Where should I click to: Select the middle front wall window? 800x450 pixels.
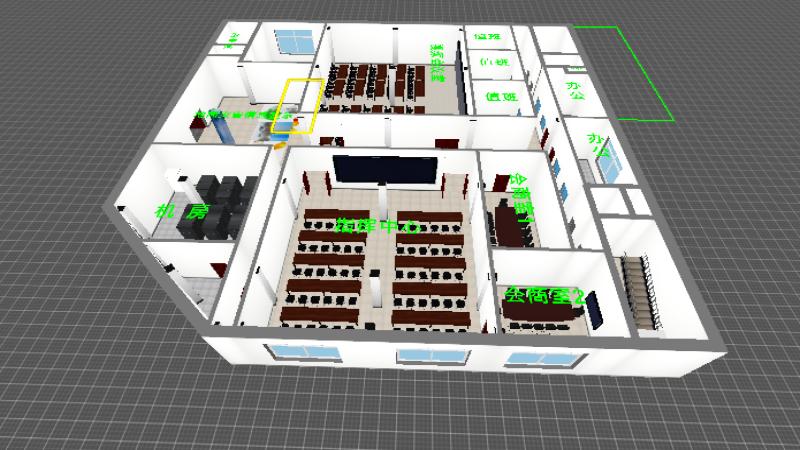click(x=421, y=355)
